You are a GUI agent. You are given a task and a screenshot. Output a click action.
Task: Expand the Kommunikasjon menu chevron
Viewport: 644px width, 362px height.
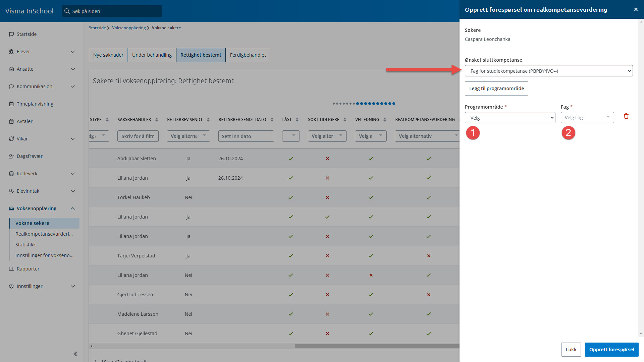tap(73, 86)
